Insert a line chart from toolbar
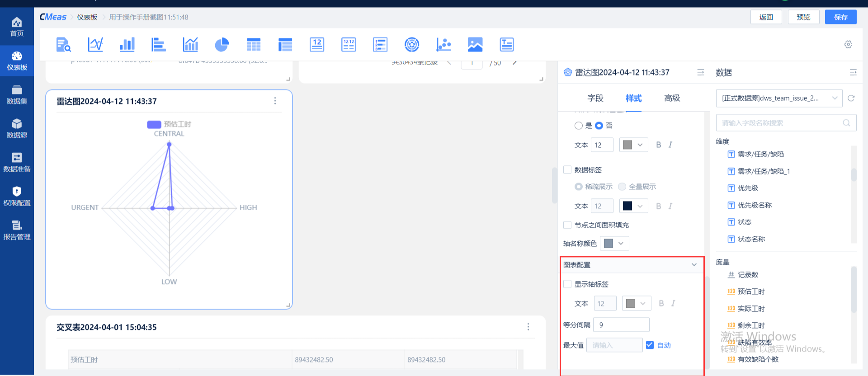Screen dimensions: 868x376 pos(95,45)
